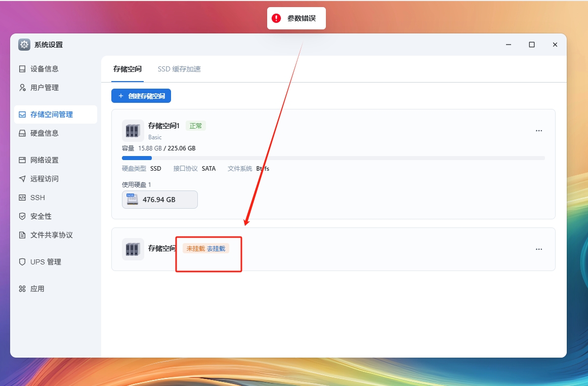Click the 参数错误 notification text
588x386 pixels.
[x=302, y=18]
